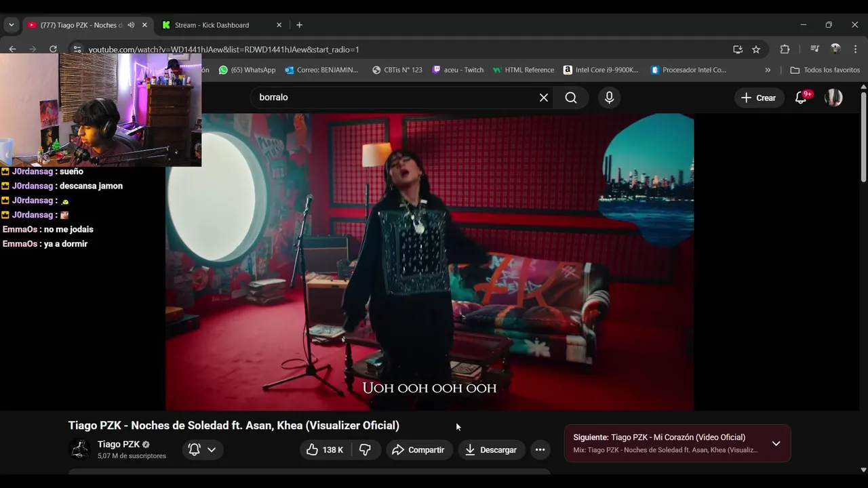Clear the YouTube search text

coord(544,98)
